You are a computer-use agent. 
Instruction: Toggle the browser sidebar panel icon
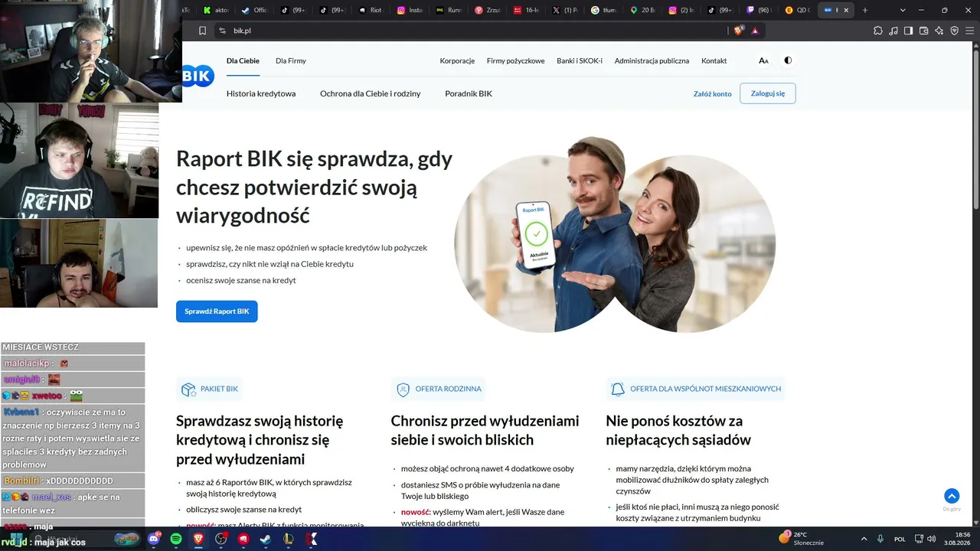pyautogui.click(x=909, y=31)
